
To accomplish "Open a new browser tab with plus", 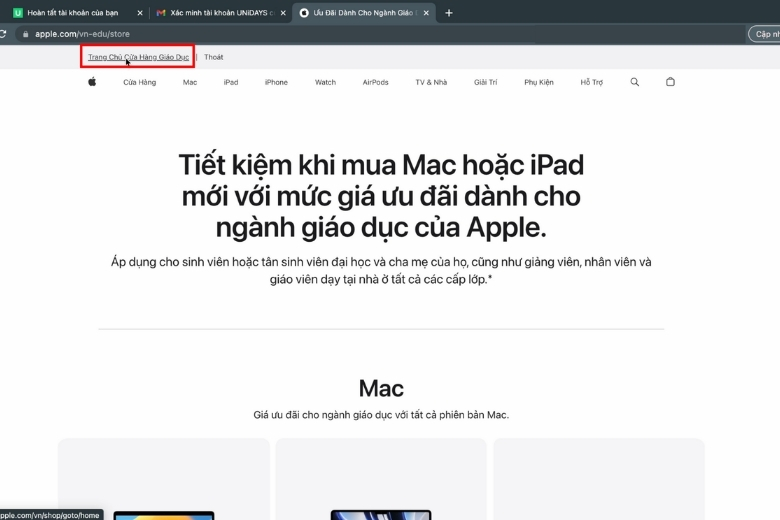I will pyautogui.click(x=449, y=13).
